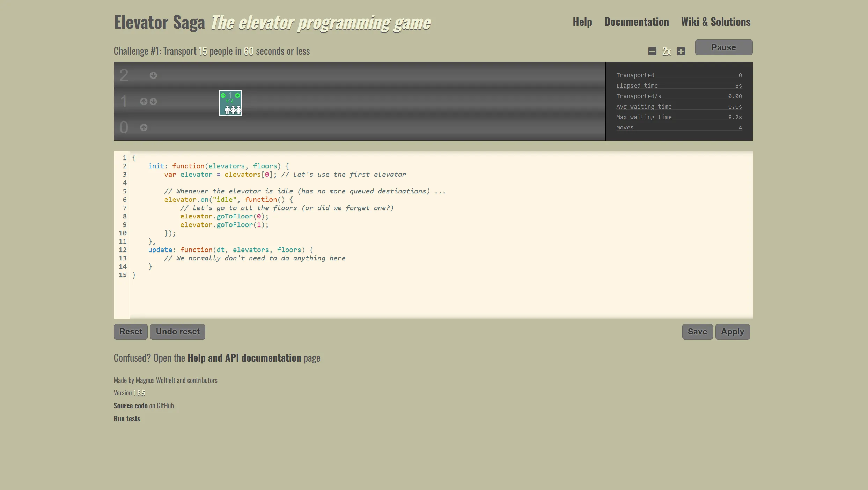Image resolution: width=868 pixels, height=490 pixels.
Task: Apply the code to the simulation
Action: [732, 332]
